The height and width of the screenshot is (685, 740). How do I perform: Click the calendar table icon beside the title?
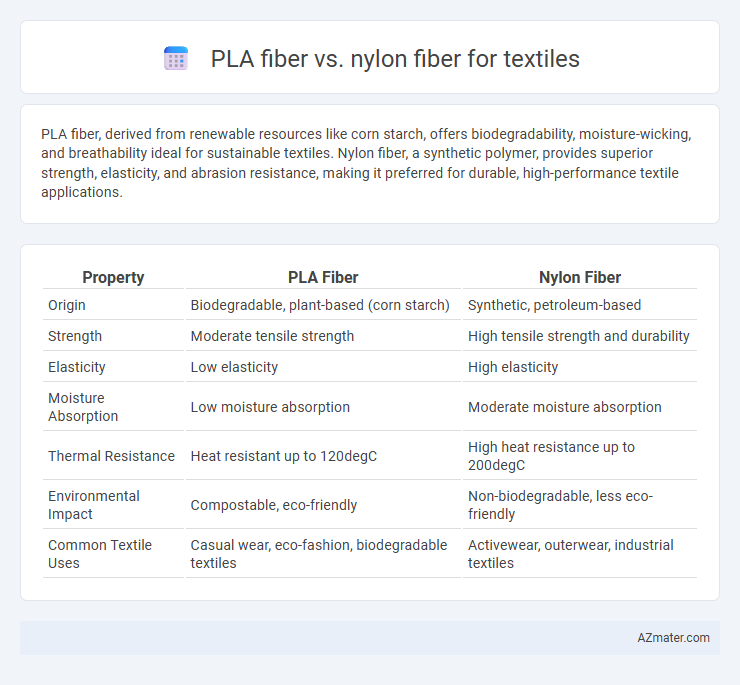[x=176, y=59]
